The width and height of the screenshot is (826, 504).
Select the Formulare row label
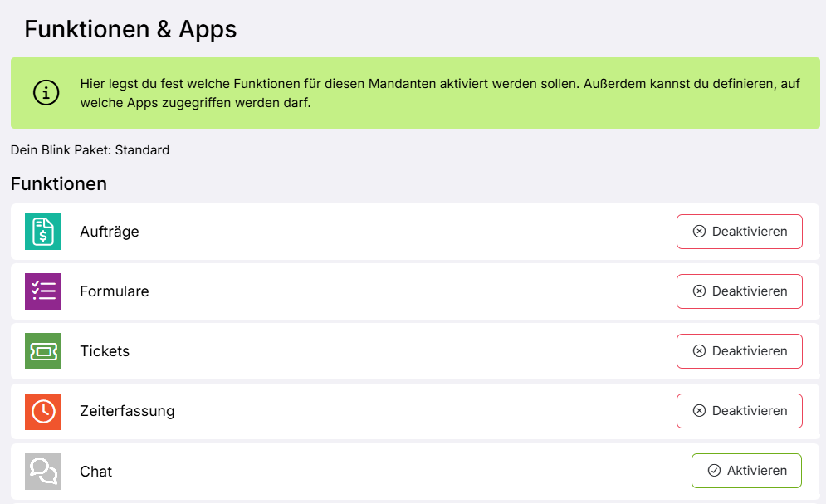[x=115, y=291]
